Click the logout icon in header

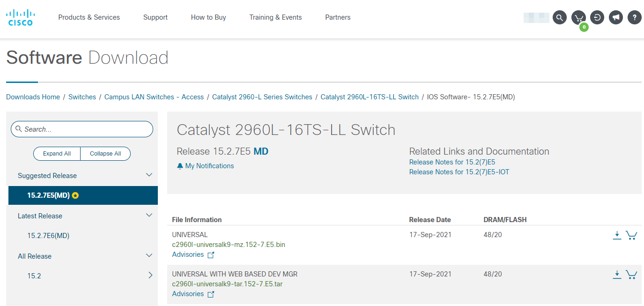pos(597,18)
